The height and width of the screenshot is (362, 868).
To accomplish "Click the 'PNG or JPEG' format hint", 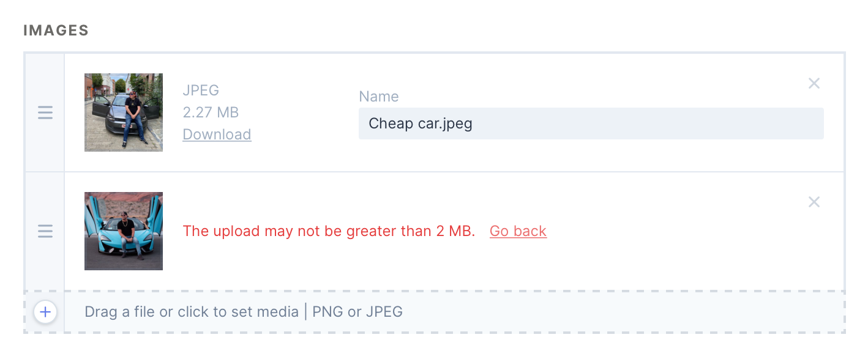I will [357, 312].
